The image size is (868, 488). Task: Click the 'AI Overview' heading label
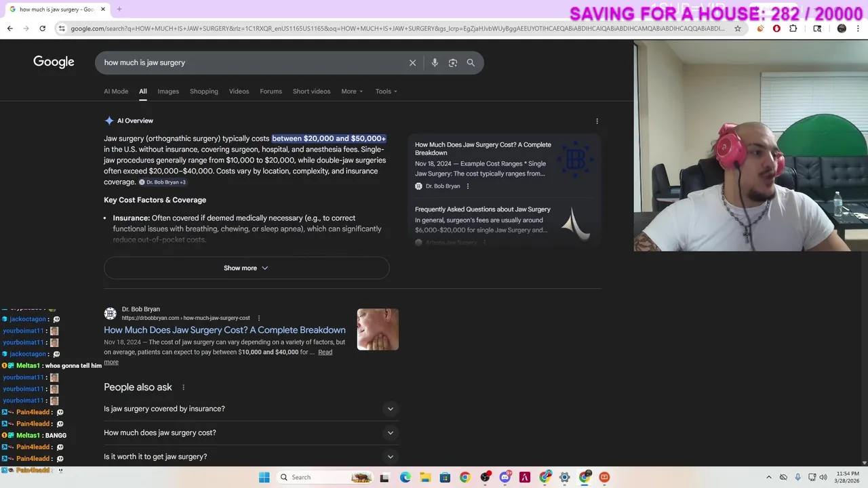(x=135, y=121)
